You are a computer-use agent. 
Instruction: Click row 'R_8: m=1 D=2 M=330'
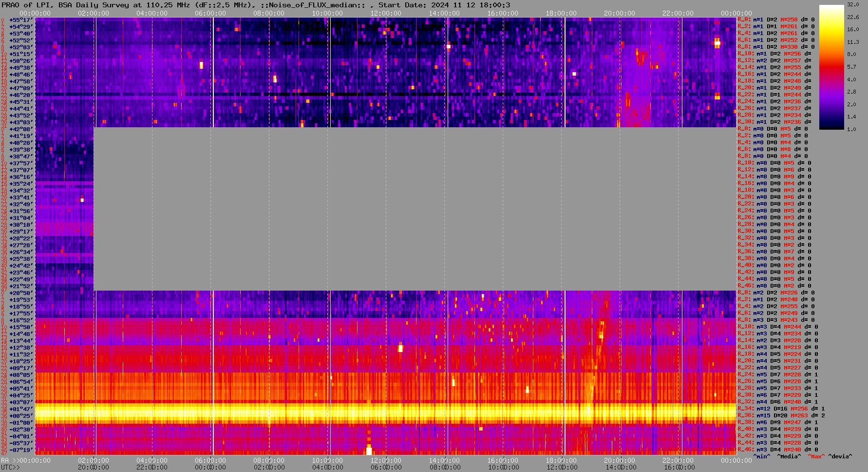click(x=776, y=47)
